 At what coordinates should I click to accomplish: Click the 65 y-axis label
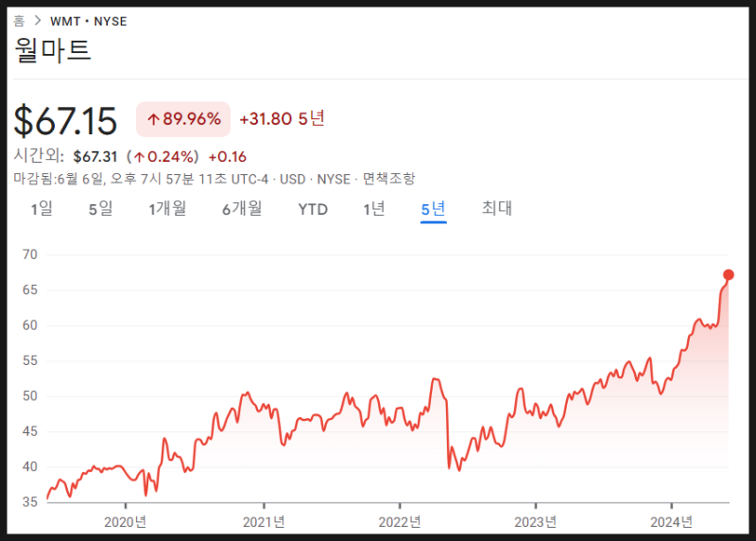click(x=30, y=289)
